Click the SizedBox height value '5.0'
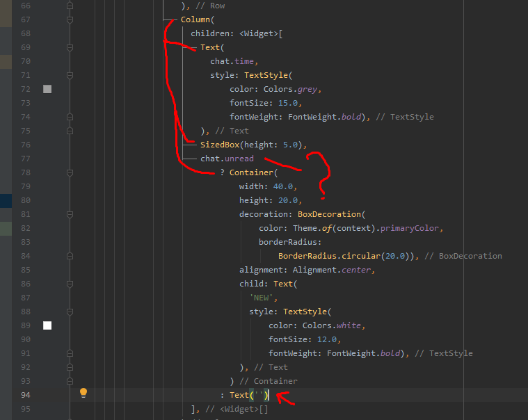 point(290,145)
